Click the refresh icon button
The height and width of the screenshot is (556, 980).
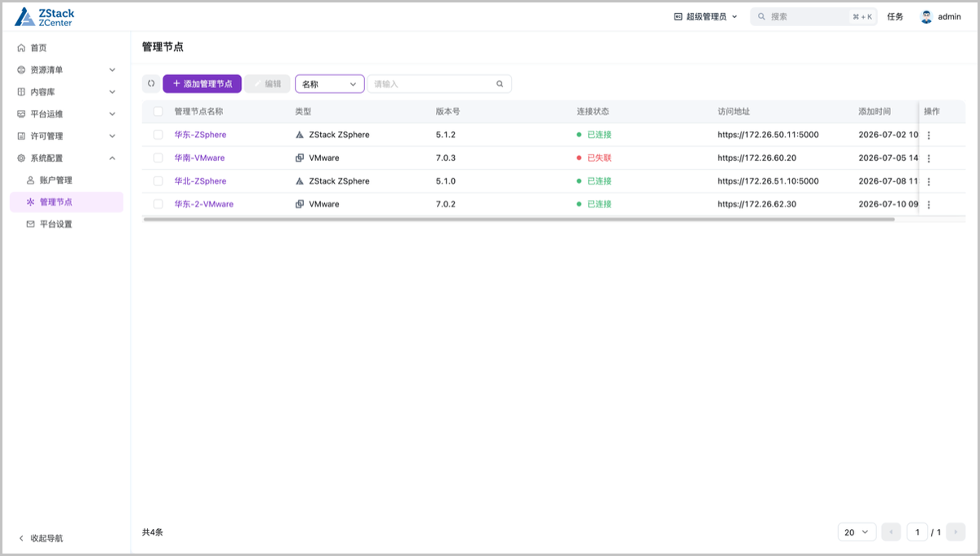click(x=151, y=83)
